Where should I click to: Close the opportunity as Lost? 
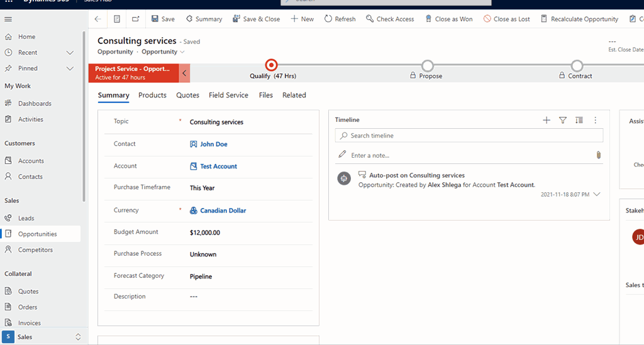point(506,19)
